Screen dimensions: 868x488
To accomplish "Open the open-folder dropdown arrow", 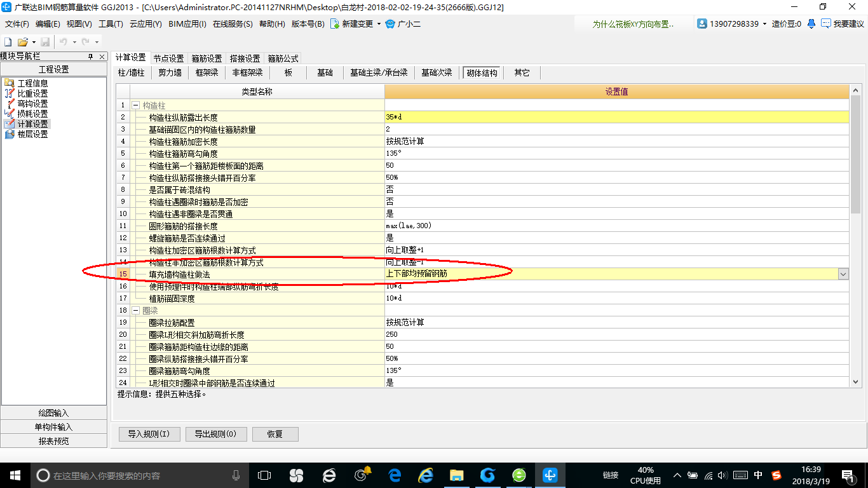I will (x=33, y=42).
